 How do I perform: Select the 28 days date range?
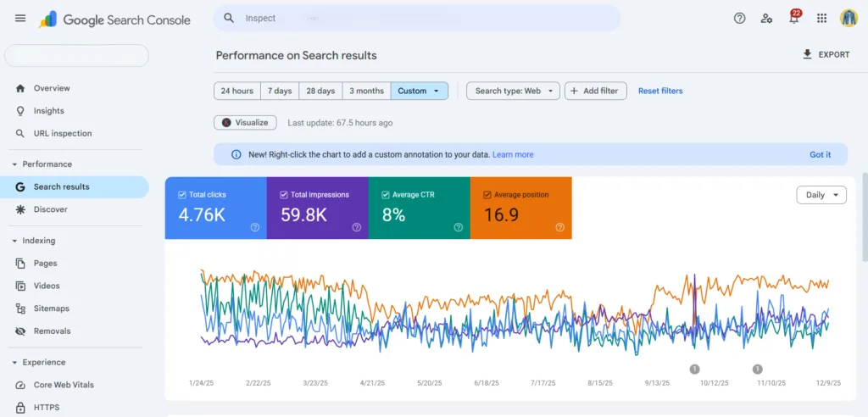(320, 91)
